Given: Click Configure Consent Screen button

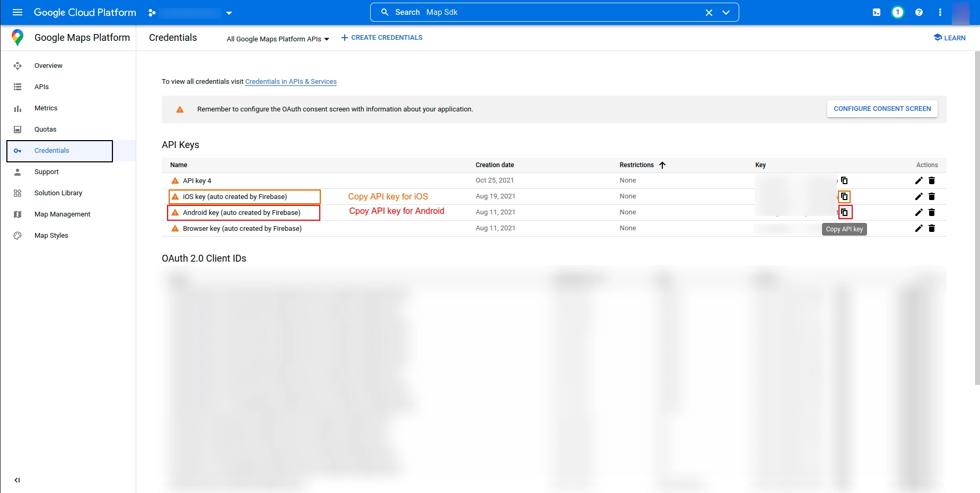Looking at the screenshot, I should point(882,109).
